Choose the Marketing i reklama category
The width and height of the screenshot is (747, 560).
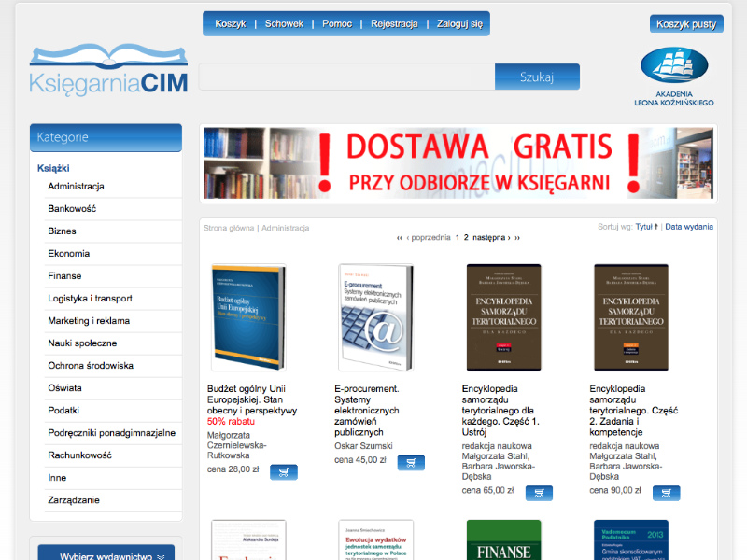89,320
